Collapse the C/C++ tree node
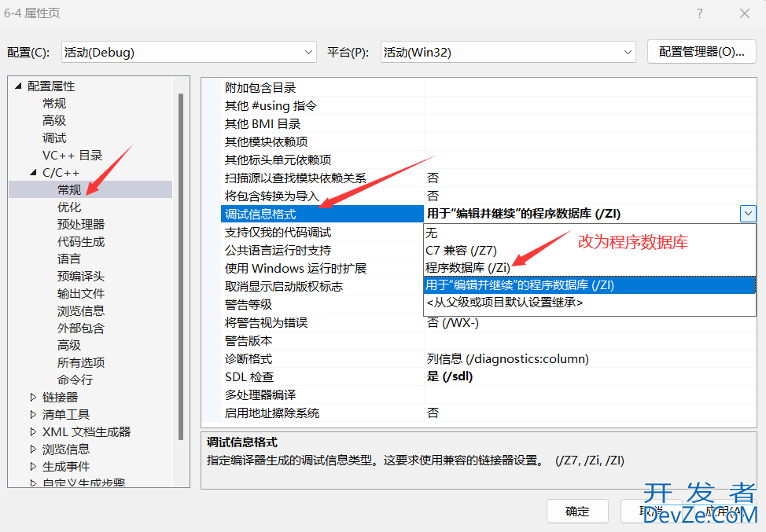This screenshot has width=766, height=532. [33, 173]
